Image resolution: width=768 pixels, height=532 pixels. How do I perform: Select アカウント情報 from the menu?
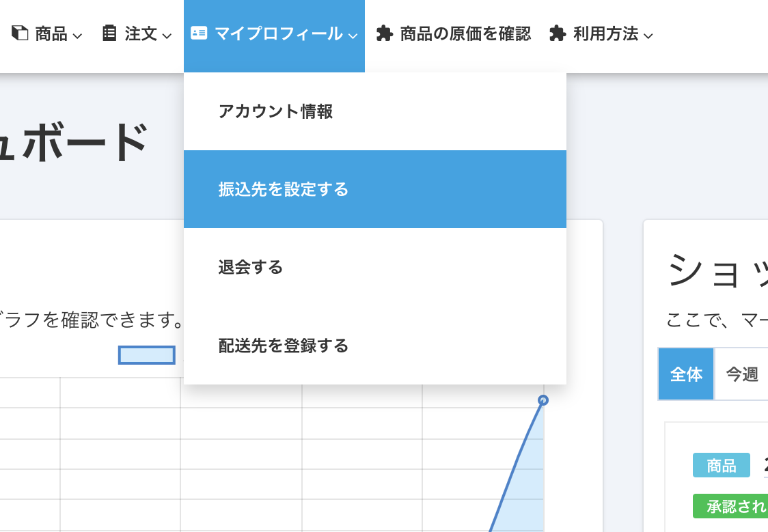tap(275, 111)
